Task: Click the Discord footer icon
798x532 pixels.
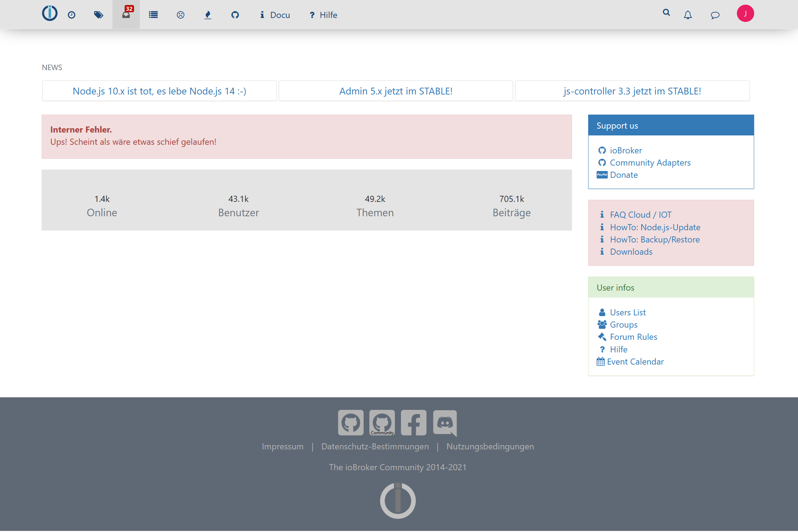Action: [x=445, y=422]
